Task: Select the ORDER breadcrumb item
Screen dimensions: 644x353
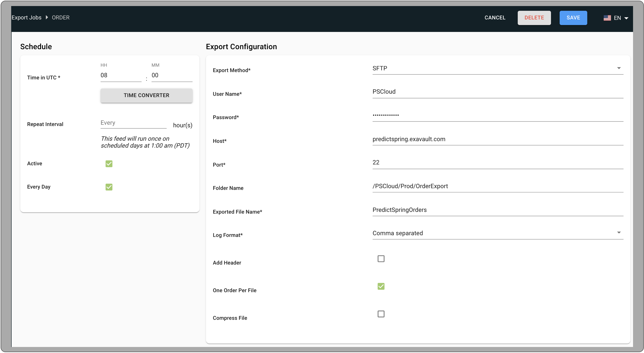Action: (61, 17)
